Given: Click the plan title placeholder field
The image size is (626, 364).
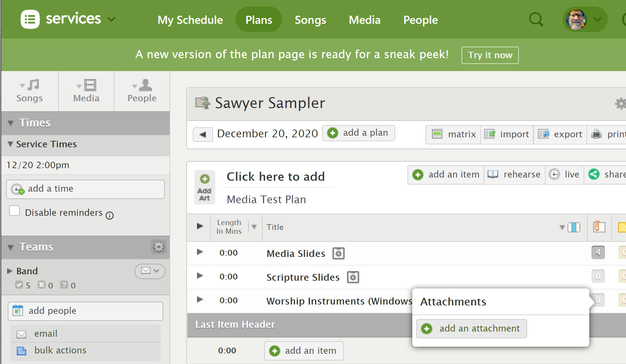Looking at the screenshot, I should coord(276,177).
